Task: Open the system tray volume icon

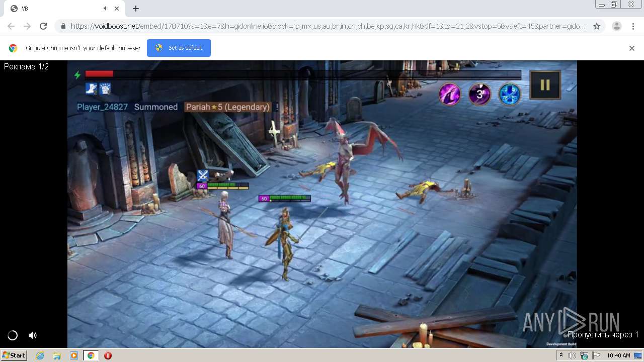Action: pyautogui.click(x=573, y=355)
